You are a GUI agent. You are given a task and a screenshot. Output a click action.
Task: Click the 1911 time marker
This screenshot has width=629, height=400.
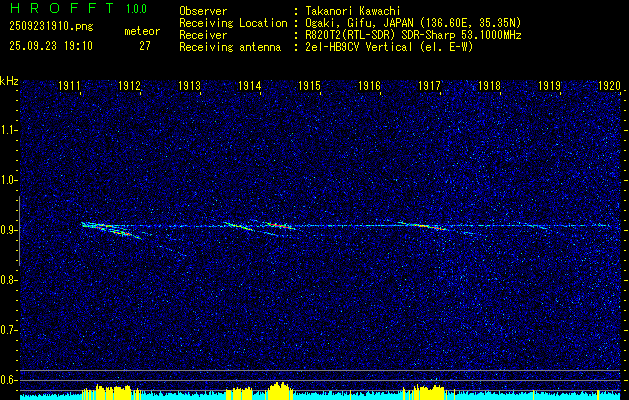pyautogui.click(x=69, y=86)
